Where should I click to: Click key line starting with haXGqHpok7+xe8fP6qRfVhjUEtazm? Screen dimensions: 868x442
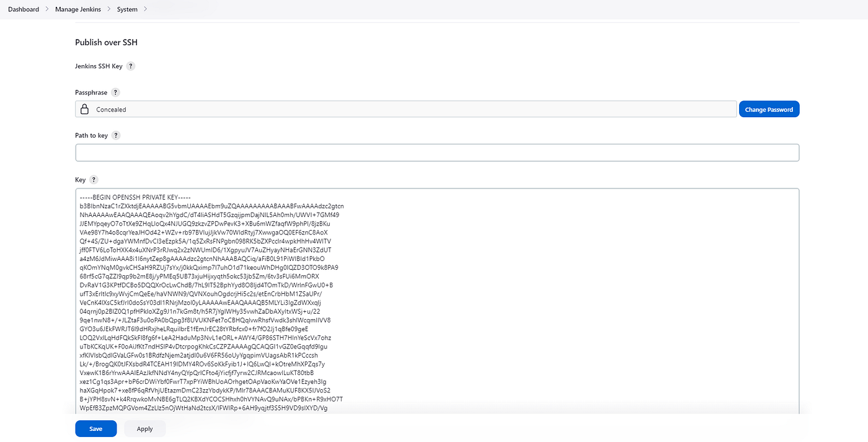click(205, 390)
